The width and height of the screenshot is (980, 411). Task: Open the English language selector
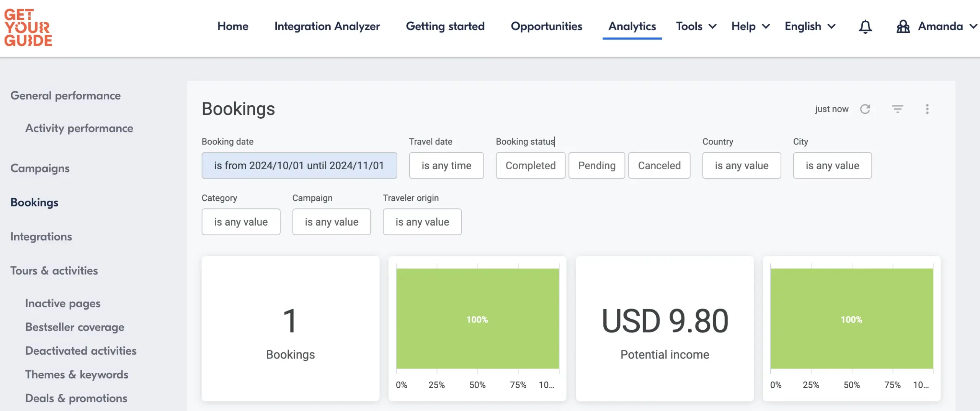point(810,26)
